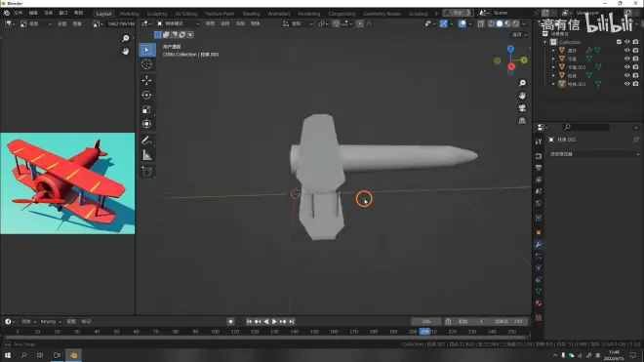Toggle the timeline auto keying record button
The image size is (644, 362).
click(230, 322)
